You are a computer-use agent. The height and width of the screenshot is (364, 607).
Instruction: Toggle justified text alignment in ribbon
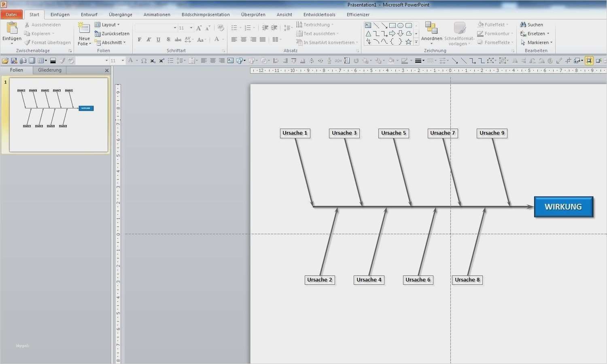tap(263, 40)
